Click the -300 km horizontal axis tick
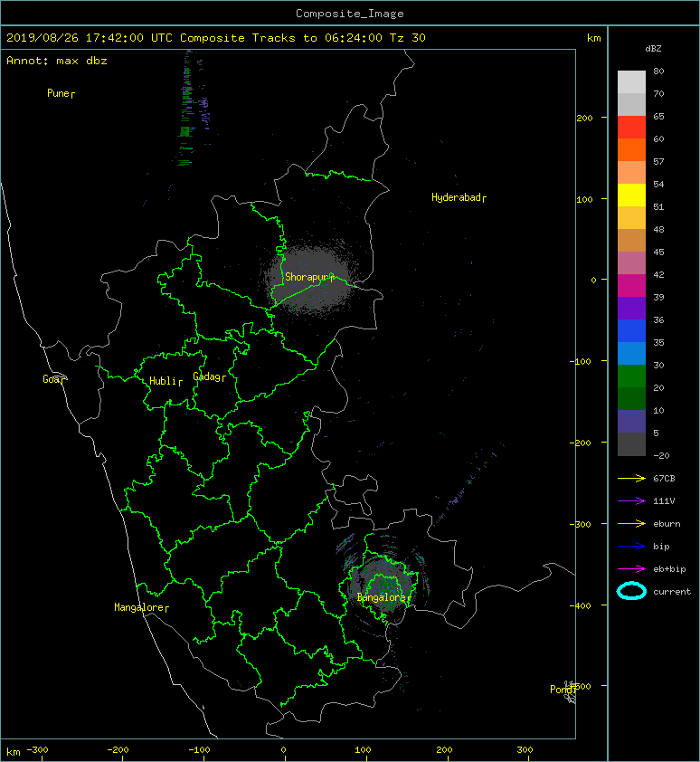700x762 pixels. pyautogui.click(x=37, y=750)
